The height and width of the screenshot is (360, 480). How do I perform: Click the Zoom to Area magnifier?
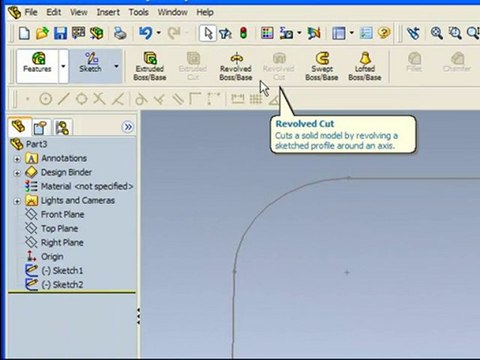[455, 33]
